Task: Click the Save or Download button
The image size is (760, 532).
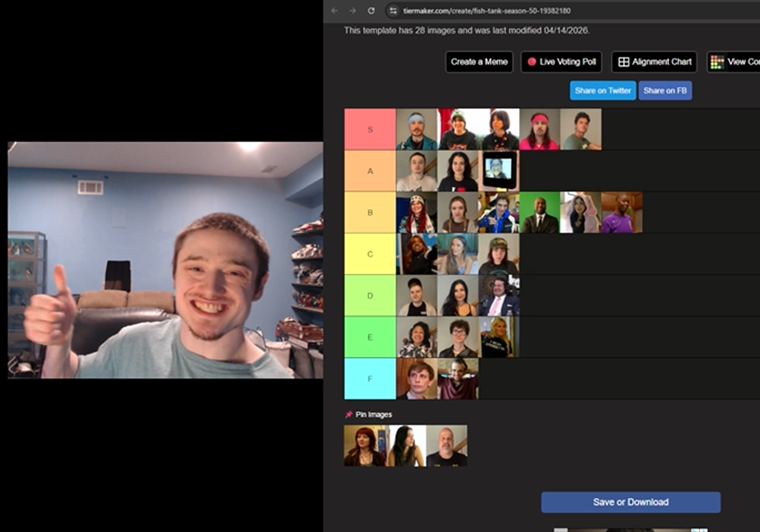Action: pos(631,502)
